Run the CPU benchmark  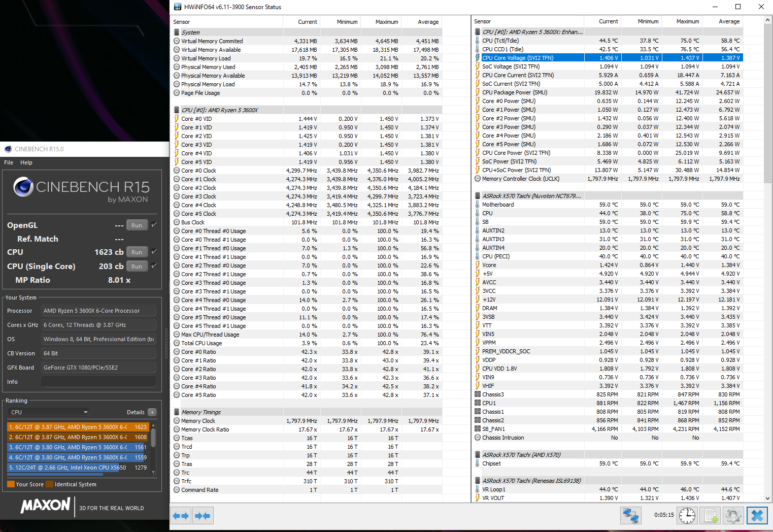pyautogui.click(x=137, y=252)
